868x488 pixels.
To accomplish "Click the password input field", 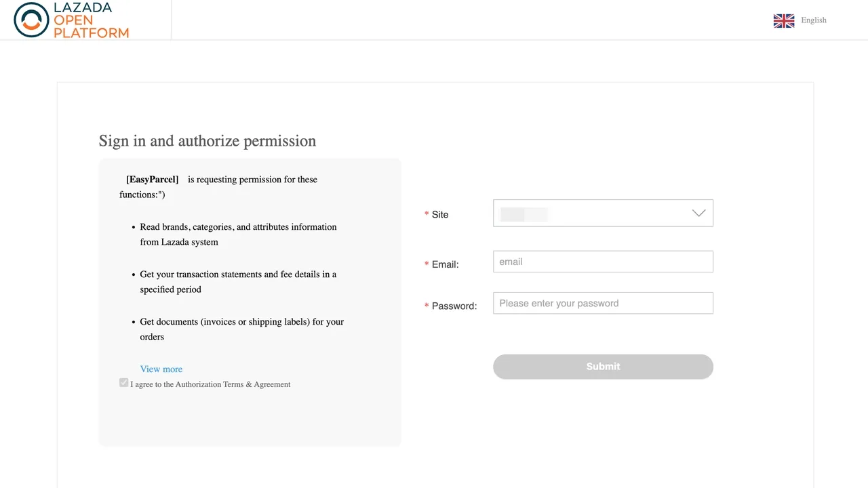I will tap(603, 303).
